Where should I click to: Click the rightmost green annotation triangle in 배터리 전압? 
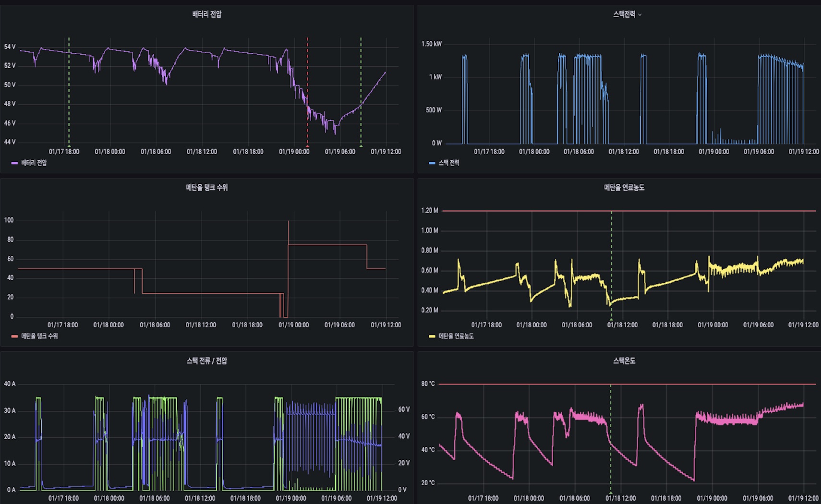click(361, 145)
